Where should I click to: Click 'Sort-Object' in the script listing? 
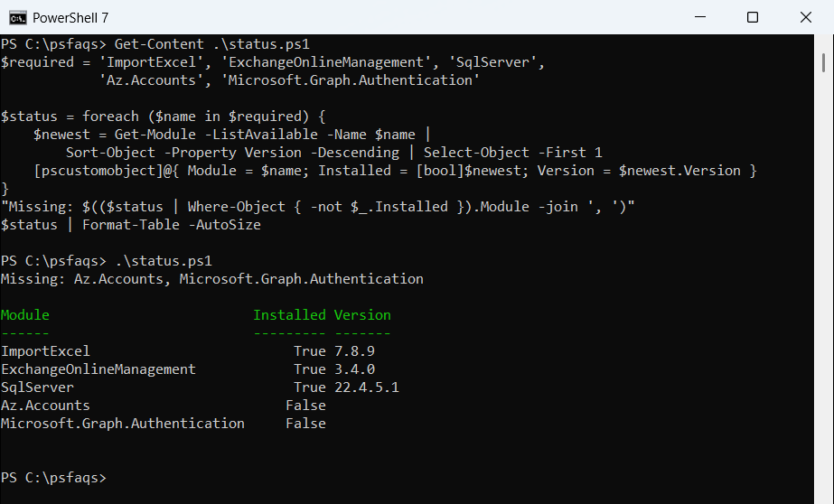point(110,153)
